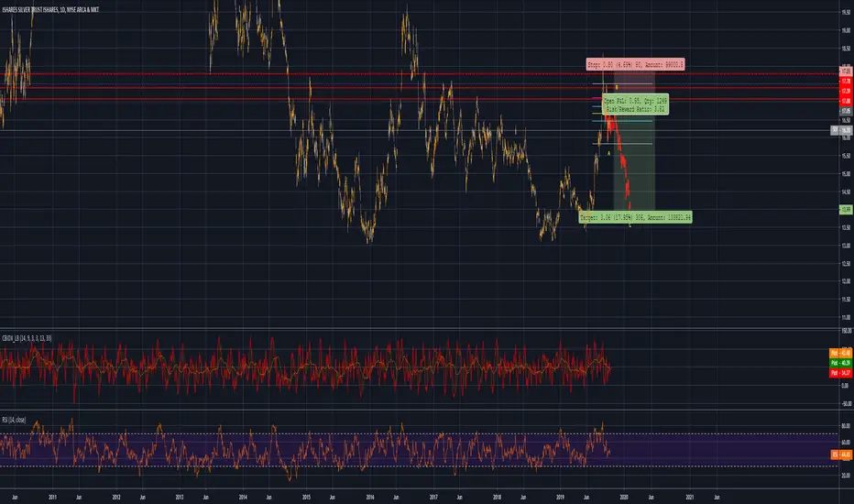Click the green Plot 40.29 value tag
Viewport: 854px width, 504px height.
pos(841,363)
